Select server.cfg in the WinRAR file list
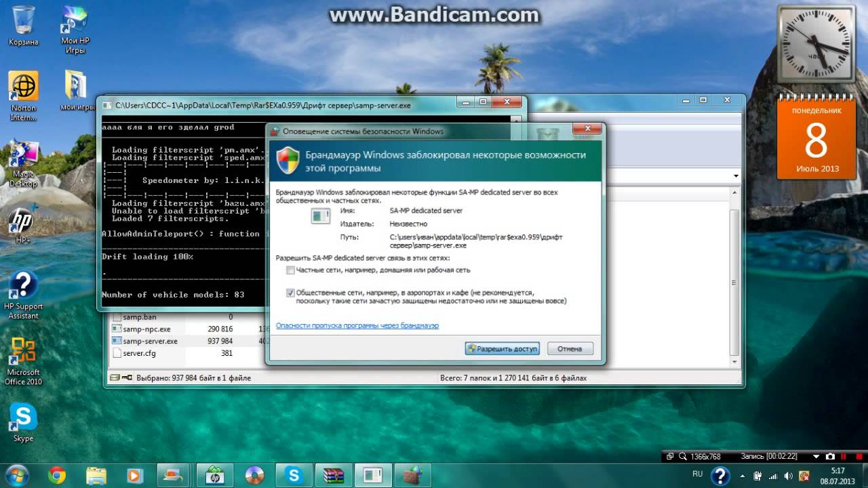868x488 pixels. 138,353
